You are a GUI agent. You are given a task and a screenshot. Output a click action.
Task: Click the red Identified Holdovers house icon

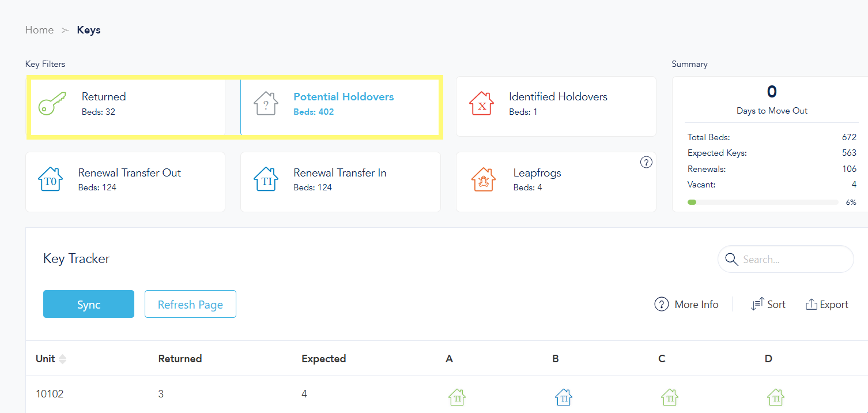coord(481,104)
